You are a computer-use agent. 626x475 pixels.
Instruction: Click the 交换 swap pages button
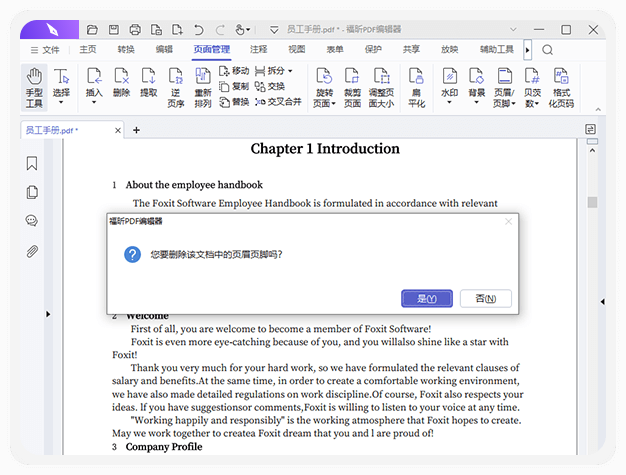click(270, 86)
